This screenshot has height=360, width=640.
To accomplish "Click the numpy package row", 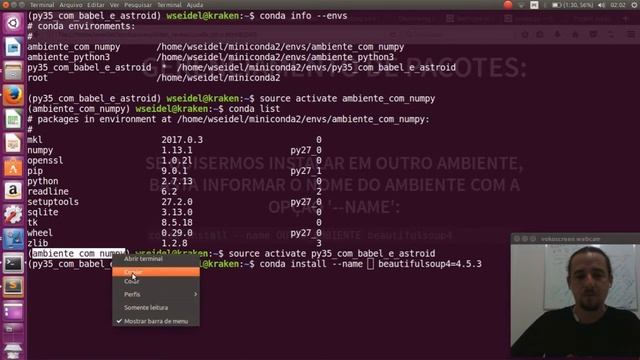I will coord(174,150).
